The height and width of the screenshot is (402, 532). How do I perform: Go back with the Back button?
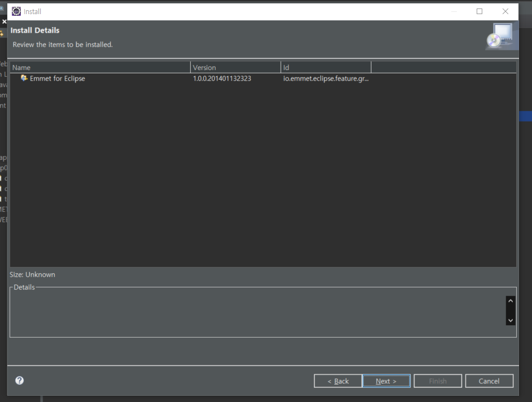pyautogui.click(x=338, y=381)
